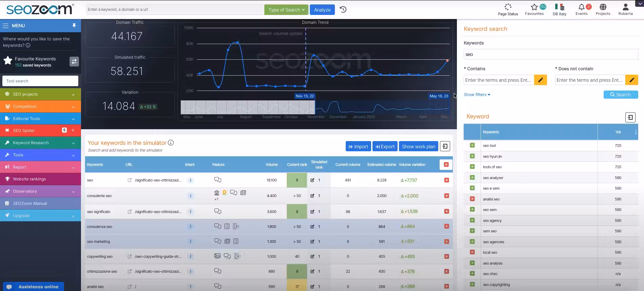Image resolution: width=644 pixels, height=291 pixels.
Task: Click the keyword Search button
Action: click(x=621, y=95)
